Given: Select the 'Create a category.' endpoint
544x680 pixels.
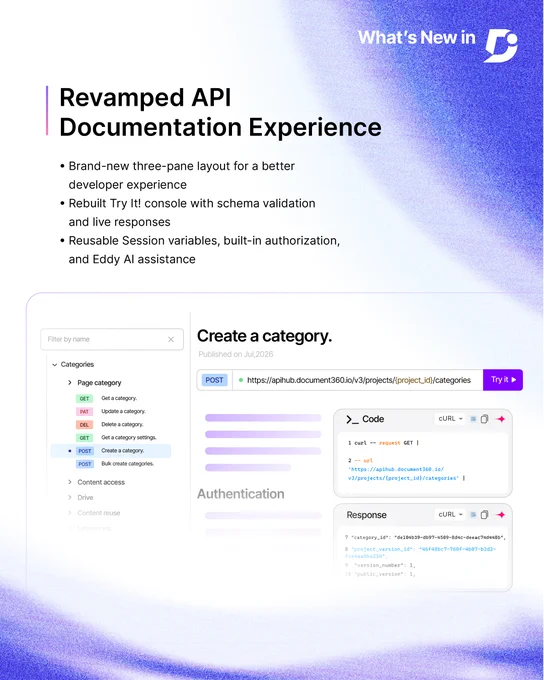Looking at the screenshot, I should coord(111,451).
